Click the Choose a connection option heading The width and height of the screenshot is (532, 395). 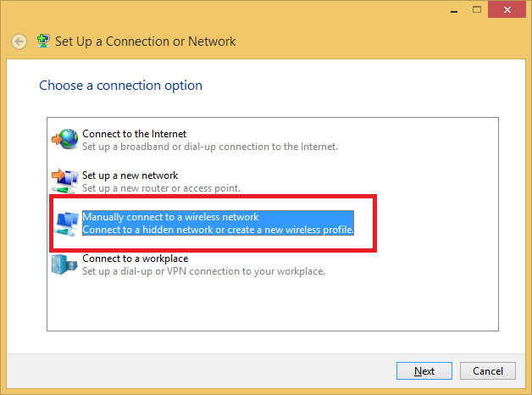pyautogui.click(x=120, y=86)
